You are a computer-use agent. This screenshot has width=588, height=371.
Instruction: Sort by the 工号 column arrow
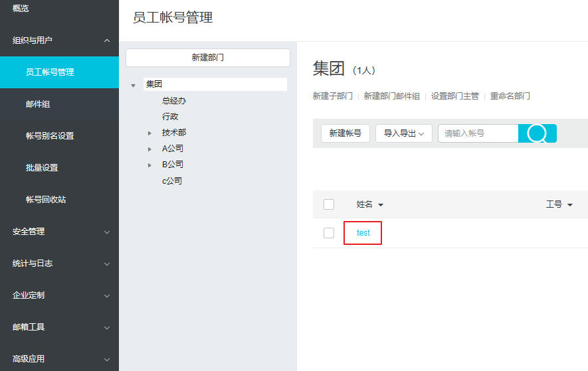coord(570,205)
